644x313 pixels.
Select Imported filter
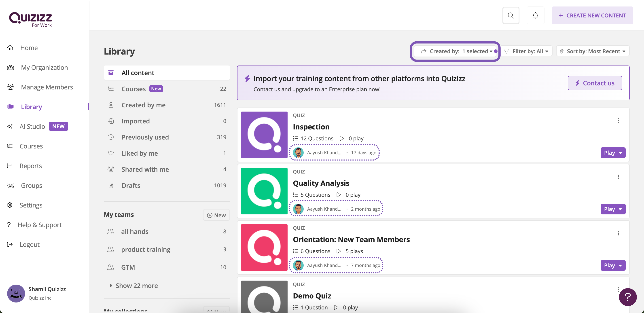(x=167, y=121)
